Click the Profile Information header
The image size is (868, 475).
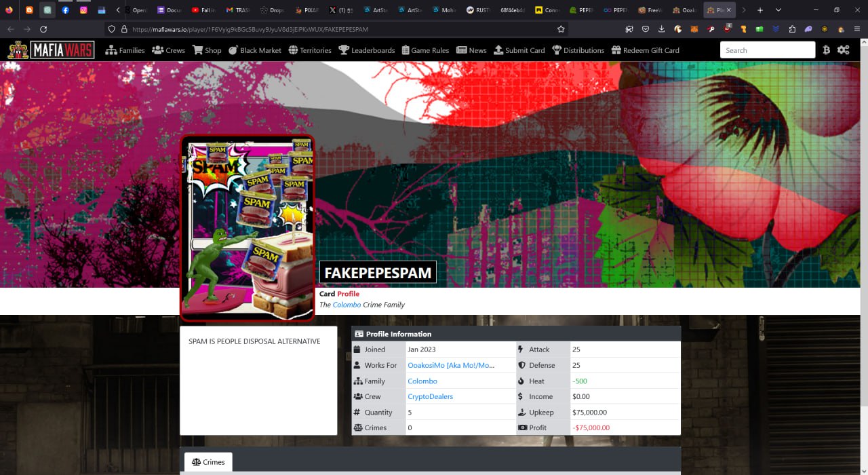pos(516,334)
